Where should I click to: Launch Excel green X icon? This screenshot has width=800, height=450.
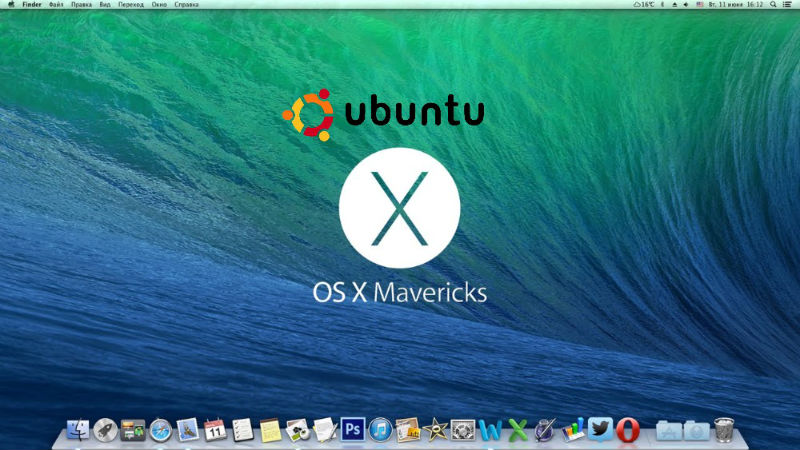coord(518,430)
